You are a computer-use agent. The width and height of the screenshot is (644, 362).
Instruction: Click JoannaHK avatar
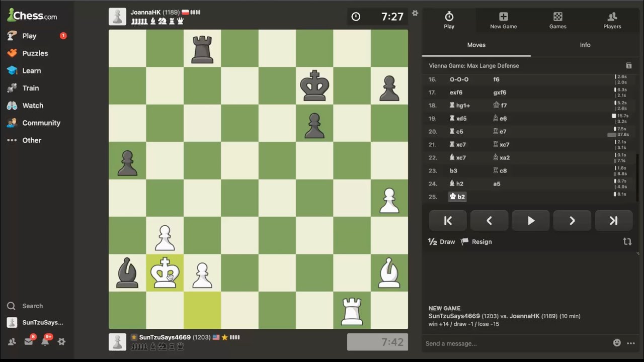117,17
